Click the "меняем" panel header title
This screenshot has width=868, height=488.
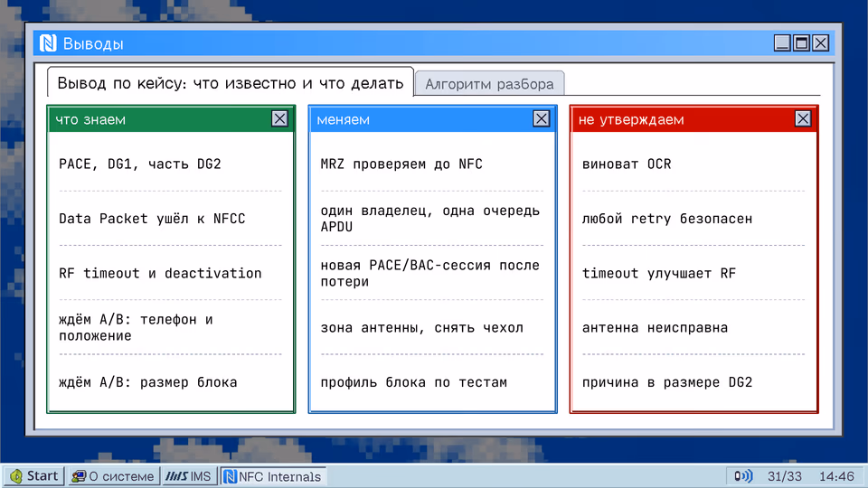tap(344, 119)
